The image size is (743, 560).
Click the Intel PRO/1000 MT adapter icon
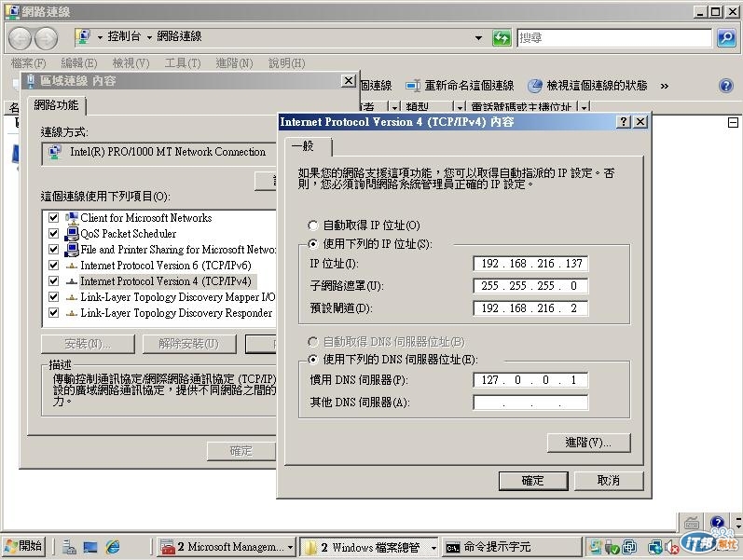(x=55, y=152)
